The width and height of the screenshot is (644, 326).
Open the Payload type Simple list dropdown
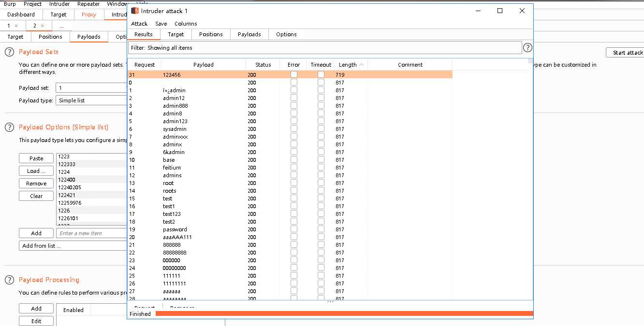pyautogui.click(x=91, y=100)
